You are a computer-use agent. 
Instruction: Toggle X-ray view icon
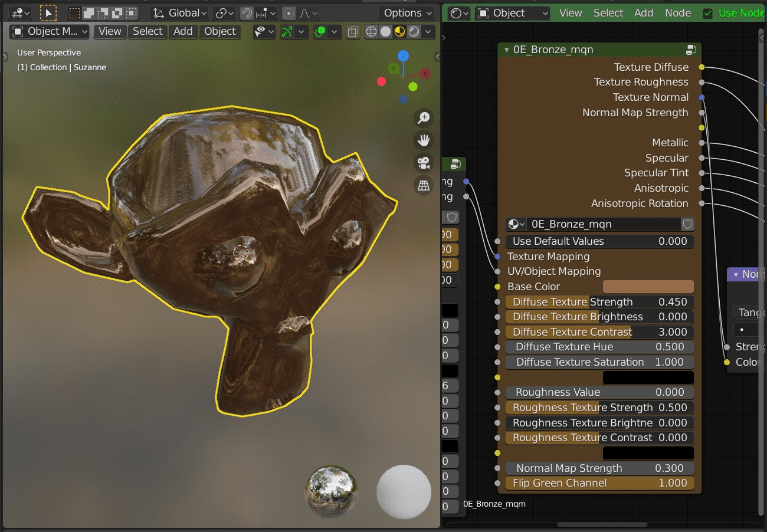(353, 32)
